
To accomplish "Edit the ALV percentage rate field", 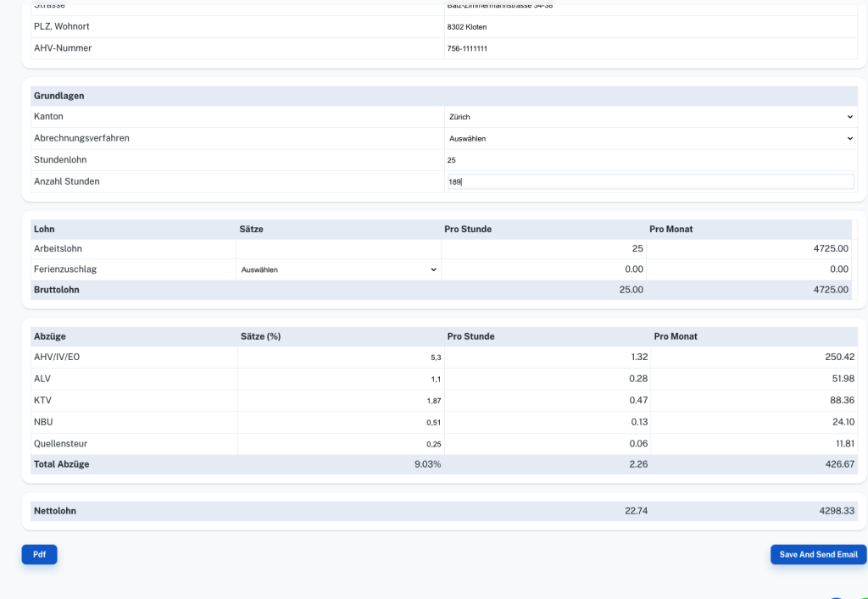I will [x=341, y=379].
